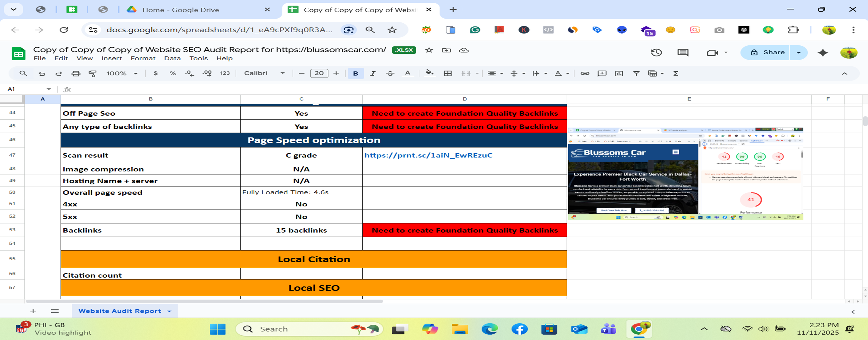Viewport: 868px width, 340px height.
Task: Open the fill color picker
Action: tap(429, 73)
